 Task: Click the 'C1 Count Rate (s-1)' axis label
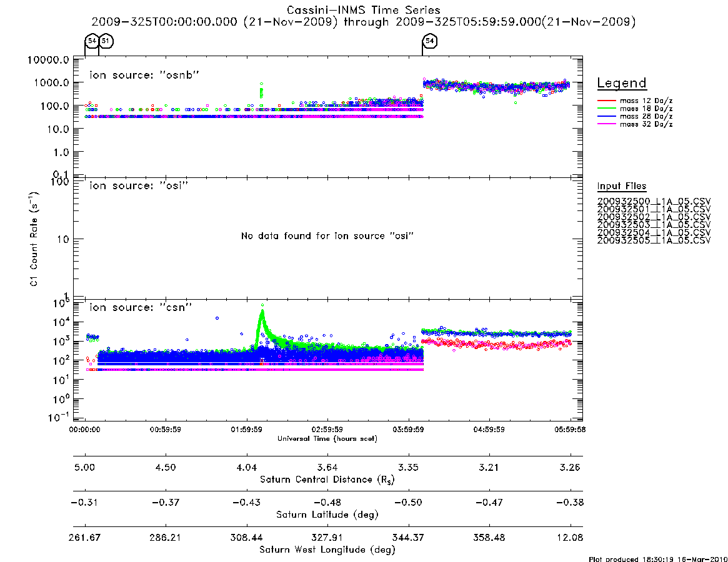34,239
